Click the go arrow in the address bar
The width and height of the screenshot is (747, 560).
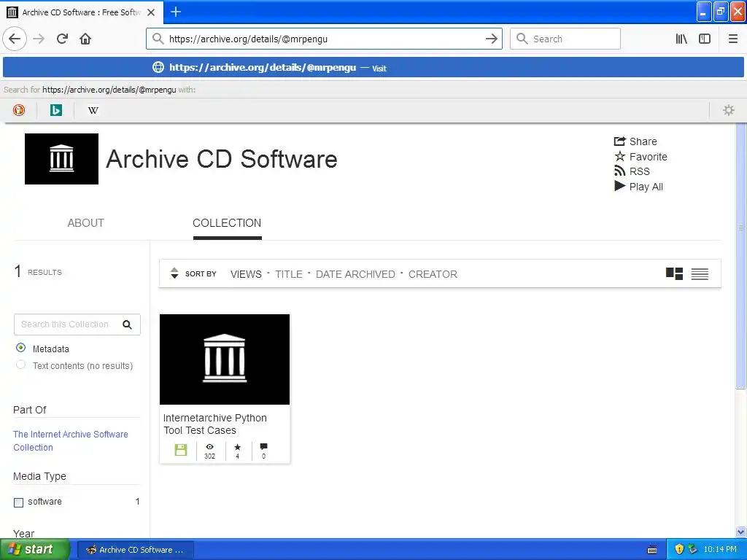pos(491,39)
